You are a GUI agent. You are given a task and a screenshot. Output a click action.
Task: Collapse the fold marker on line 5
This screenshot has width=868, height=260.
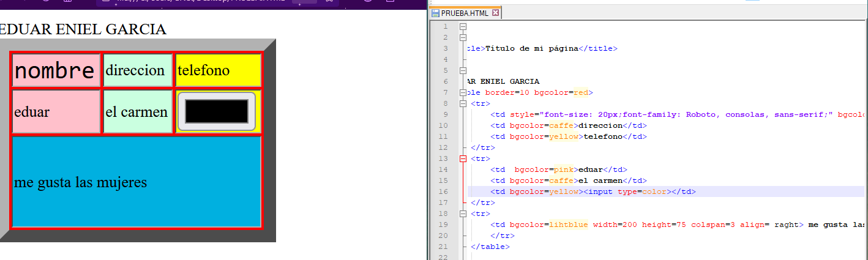point(463,71)
